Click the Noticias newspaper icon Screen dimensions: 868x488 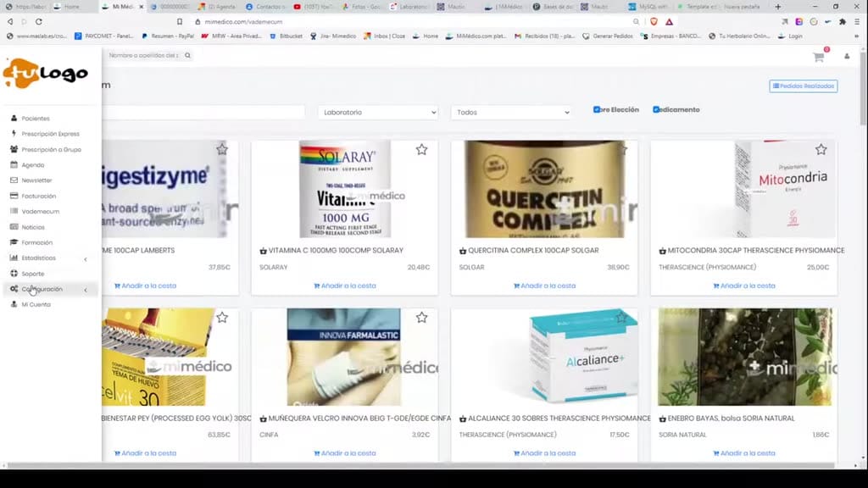(x=14, y=226)
